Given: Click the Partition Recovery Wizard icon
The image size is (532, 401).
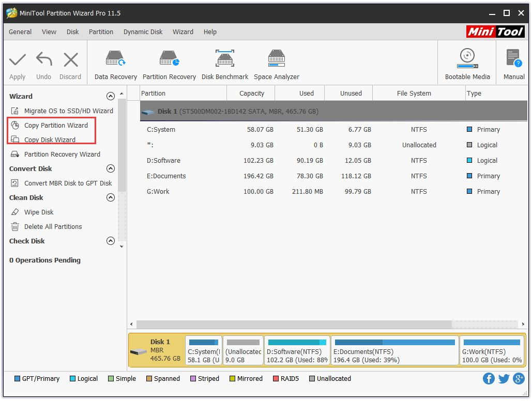Looking at the screenshot, I should click(x=15, y=155).
